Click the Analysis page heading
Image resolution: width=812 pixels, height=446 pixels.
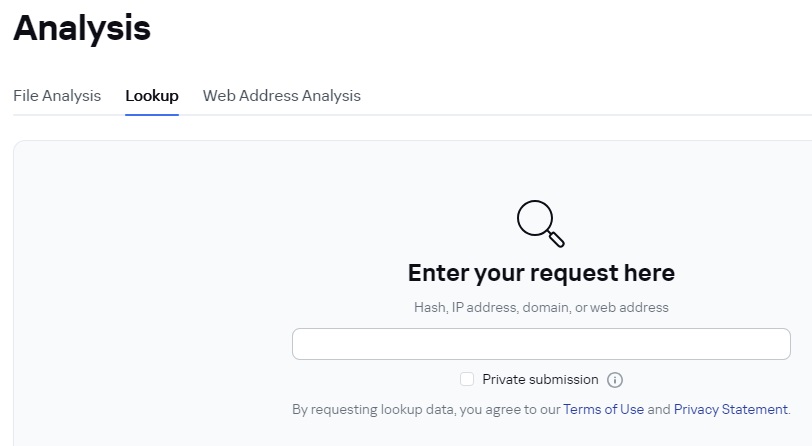click(x=82, y=28)
